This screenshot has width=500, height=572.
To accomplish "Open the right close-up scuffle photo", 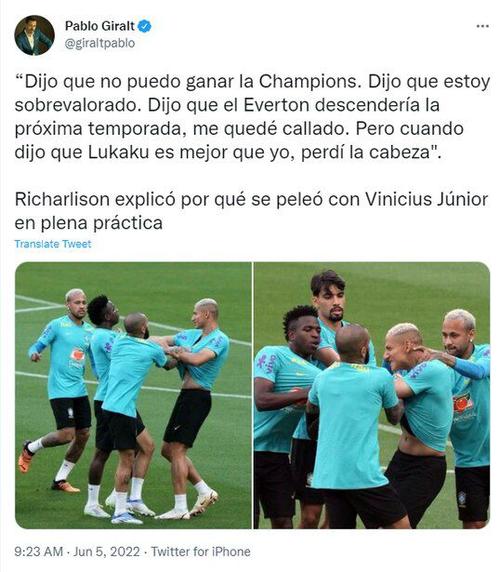I will (372, 395).
